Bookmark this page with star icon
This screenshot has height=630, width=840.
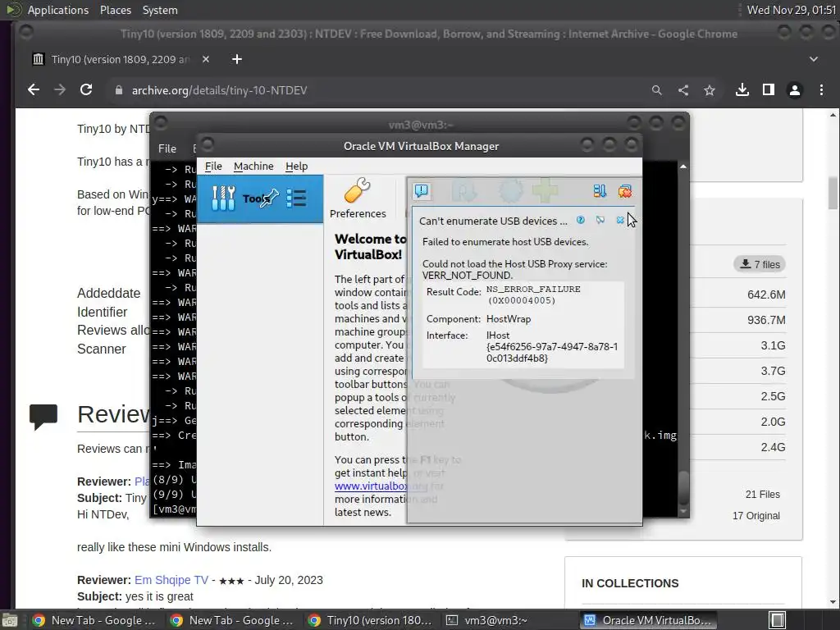(x=710, y=90)
